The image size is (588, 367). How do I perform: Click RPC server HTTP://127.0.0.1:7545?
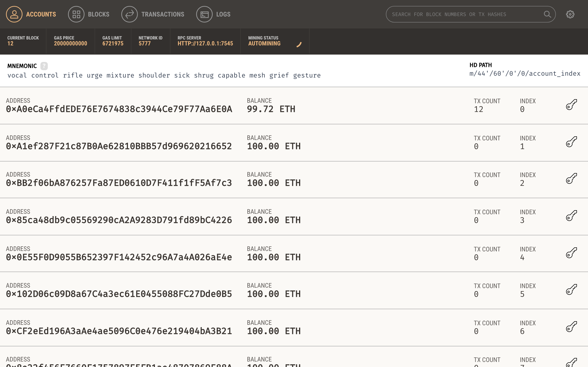[205, 43]
